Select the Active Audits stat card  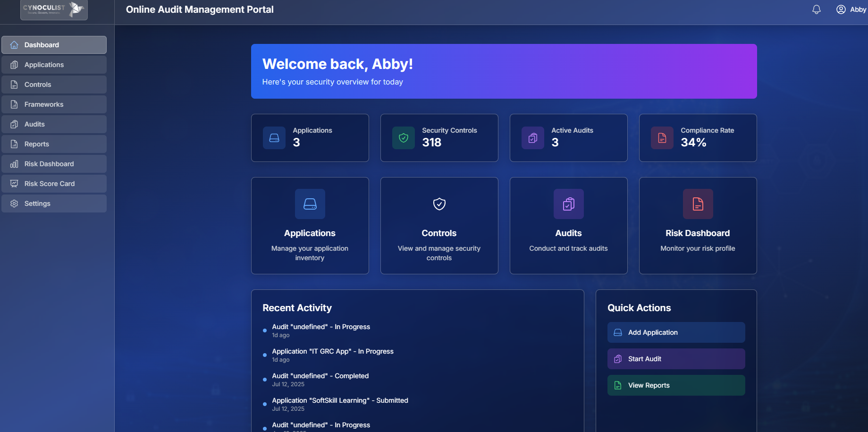pyautogui.click(x=568, y=138)
